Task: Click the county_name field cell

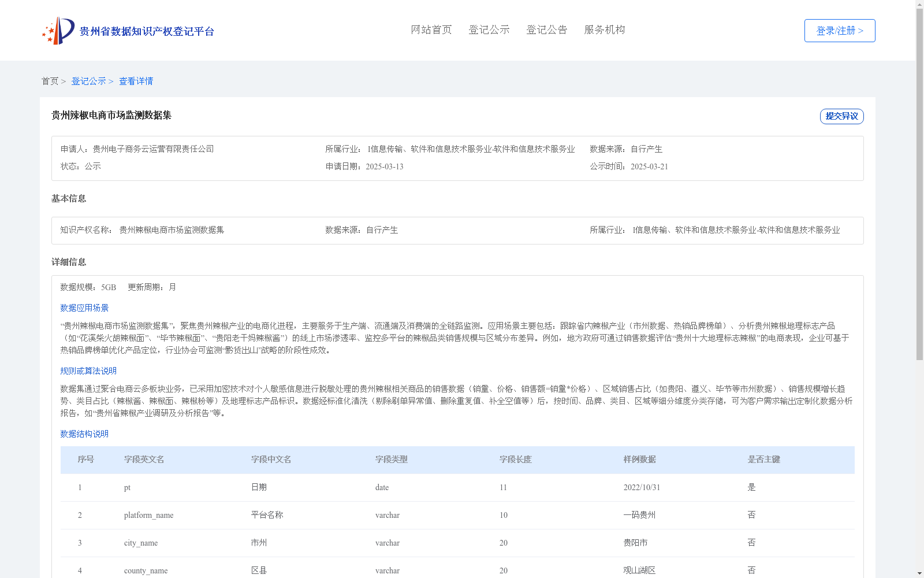Action: coord(146,570)
